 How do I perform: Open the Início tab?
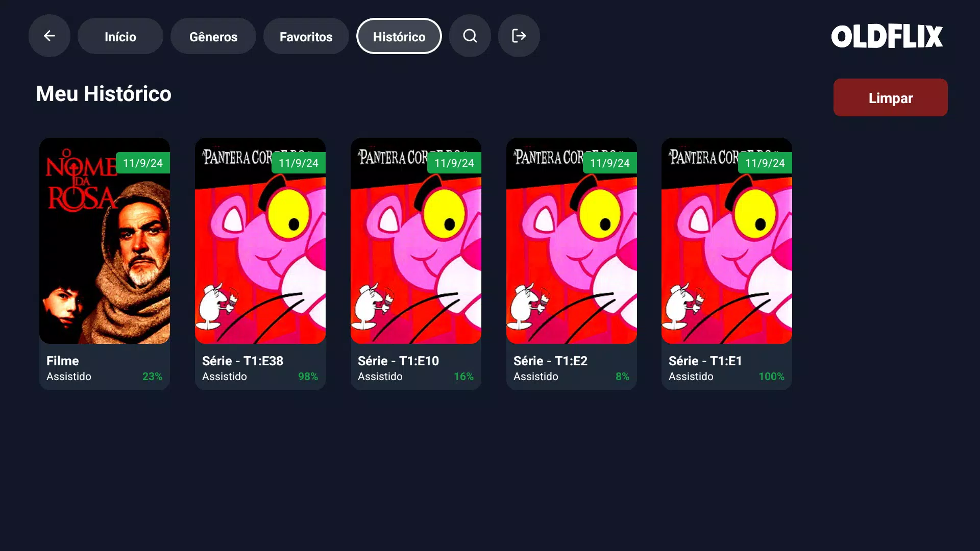coord(120,36)
